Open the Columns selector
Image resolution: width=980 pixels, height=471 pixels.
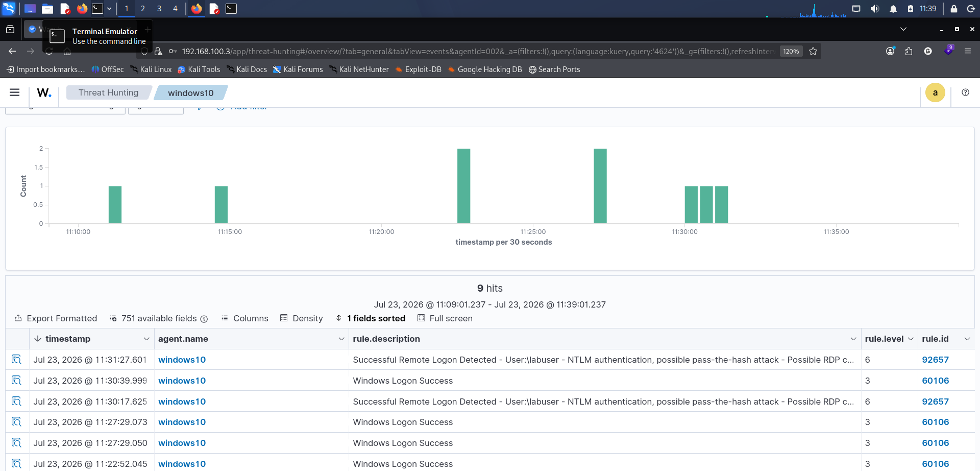(244, 318)
